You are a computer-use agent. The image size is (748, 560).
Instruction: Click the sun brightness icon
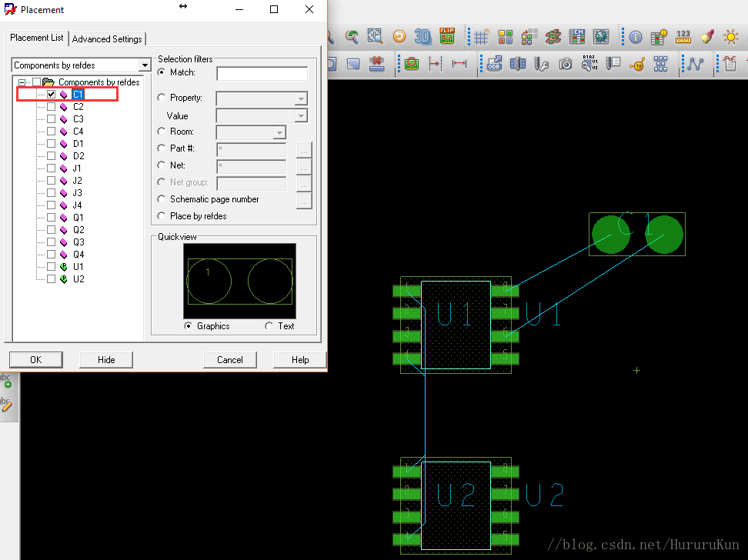[730, 36]
